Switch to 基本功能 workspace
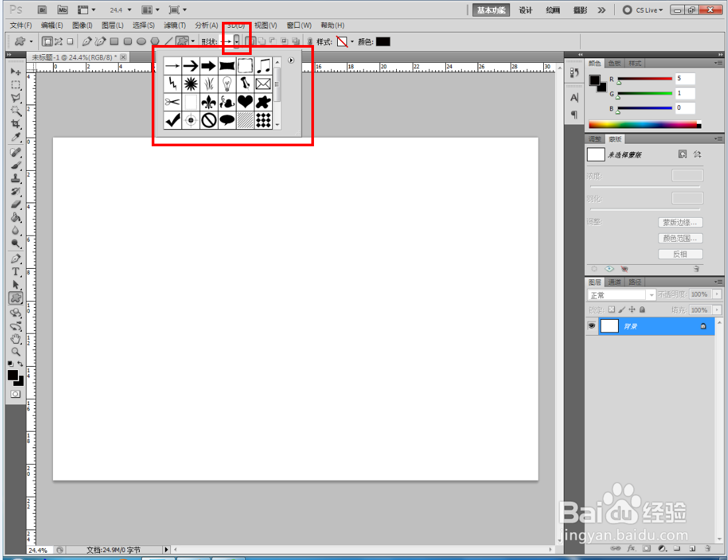 coord(491,10)
